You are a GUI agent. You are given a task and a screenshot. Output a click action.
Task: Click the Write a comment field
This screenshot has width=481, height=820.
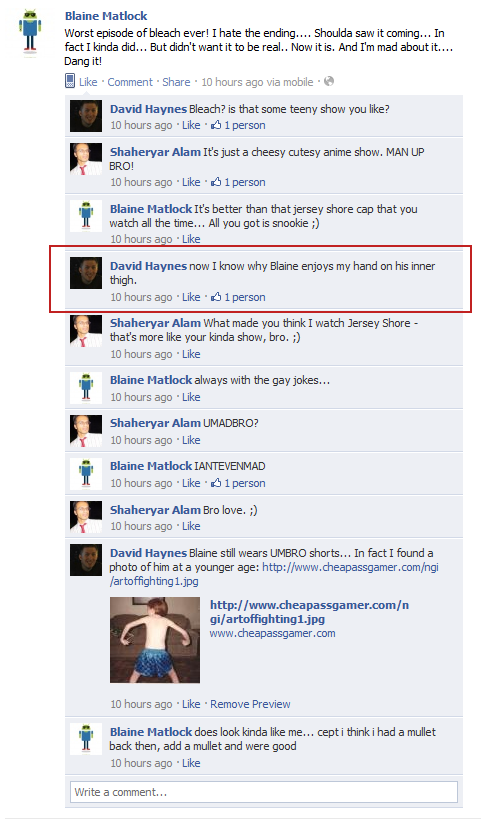264,792
